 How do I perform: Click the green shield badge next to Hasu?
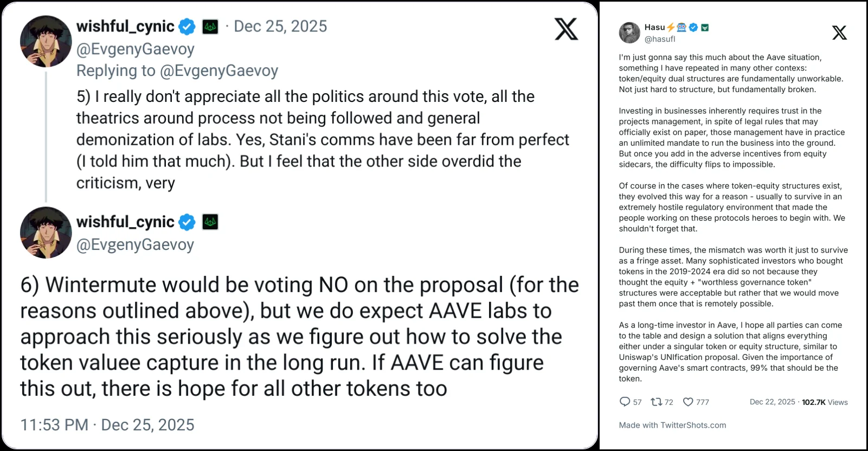(x=705, y=27)
